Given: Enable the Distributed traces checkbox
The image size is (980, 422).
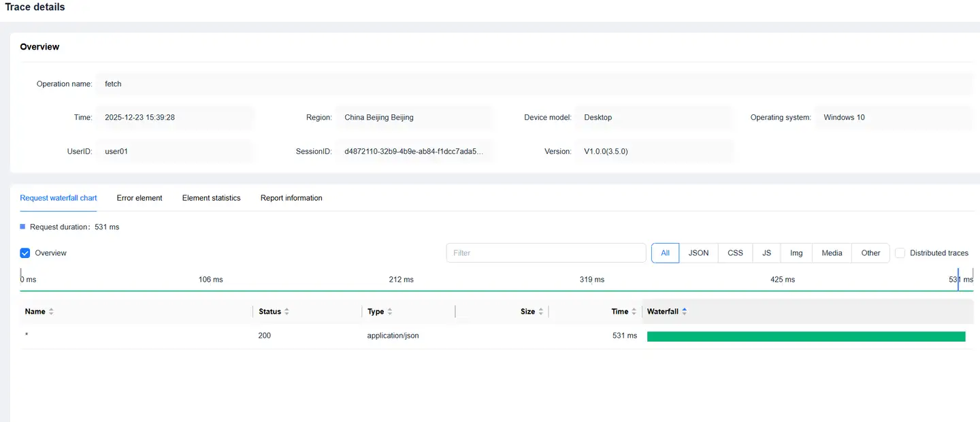Looking at the screenshot, I should pyautogui.click(x=900, y=253).
